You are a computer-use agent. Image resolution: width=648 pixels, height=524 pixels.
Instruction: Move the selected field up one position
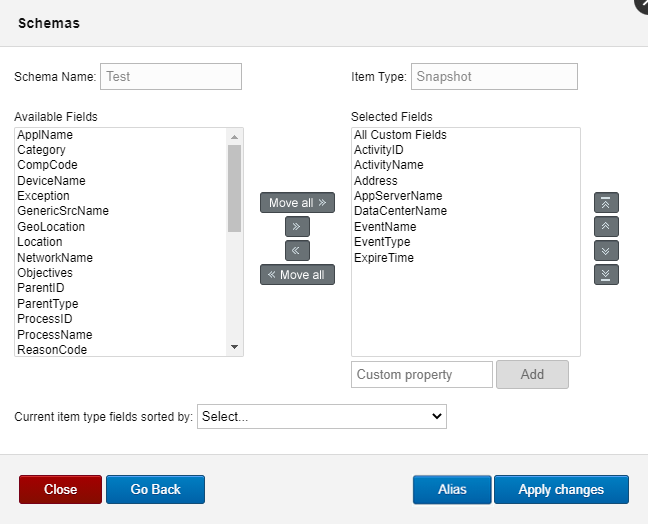606,226
